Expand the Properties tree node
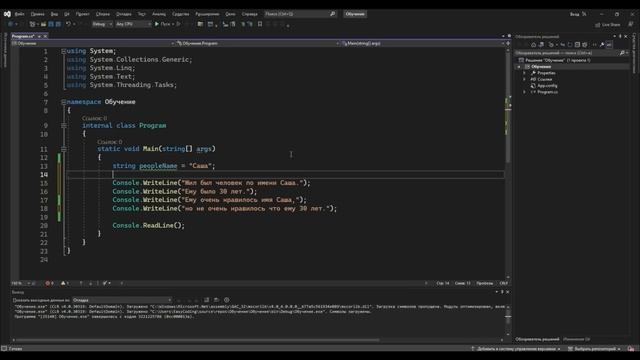This screenshot has width=640, height=360. tap(524, 73)
